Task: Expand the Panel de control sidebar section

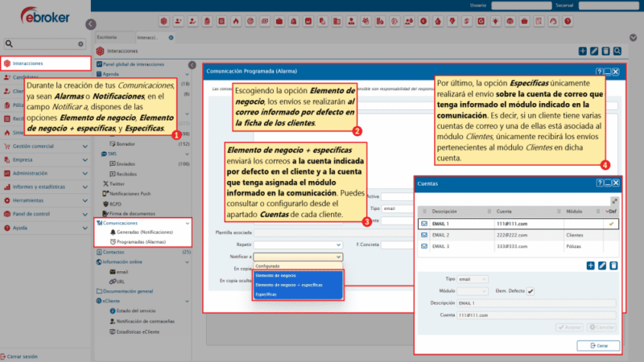Action: [x=85, y=214]
